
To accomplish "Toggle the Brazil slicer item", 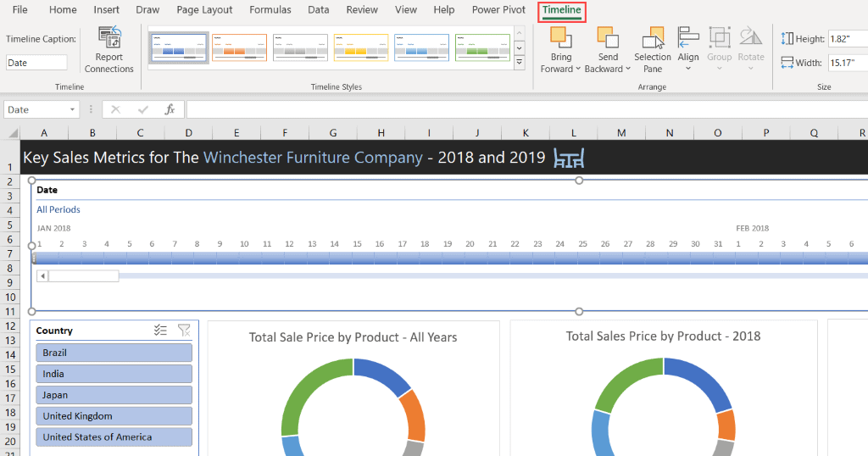I will point(114,353).
